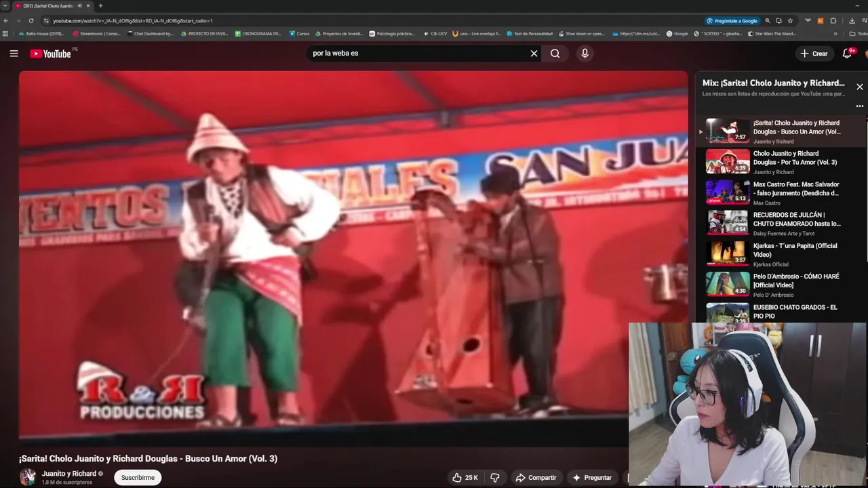Screen dimensions: 868x488
Task: Open Test de Personalidad bookmark
Action: tap(530, 33)
